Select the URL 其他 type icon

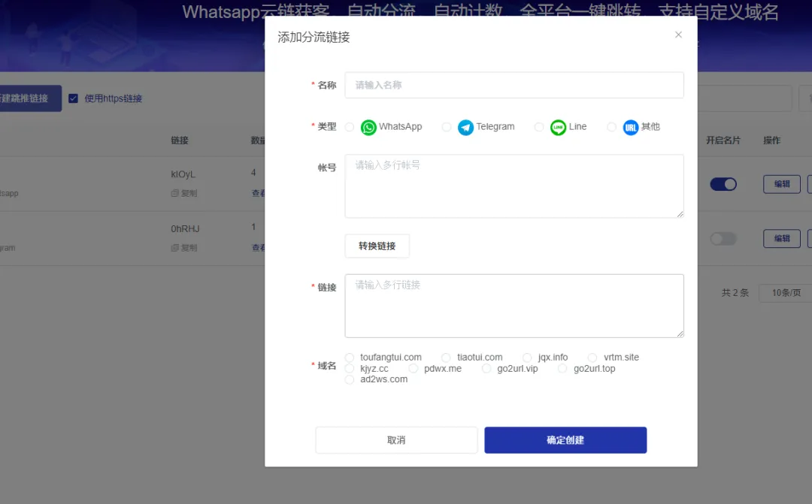pyautogui.click(x=631, y=127)
